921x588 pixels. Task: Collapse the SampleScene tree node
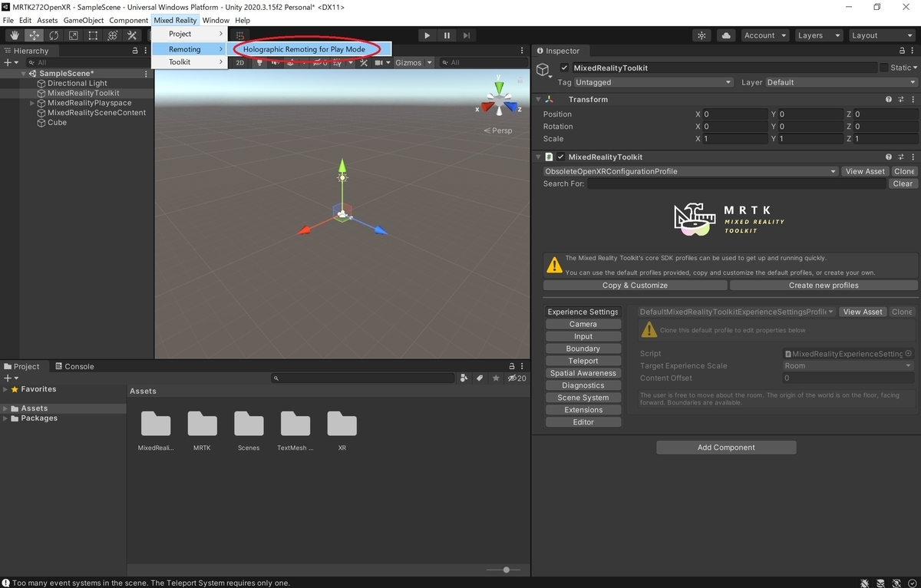click(x=24, y=74)
